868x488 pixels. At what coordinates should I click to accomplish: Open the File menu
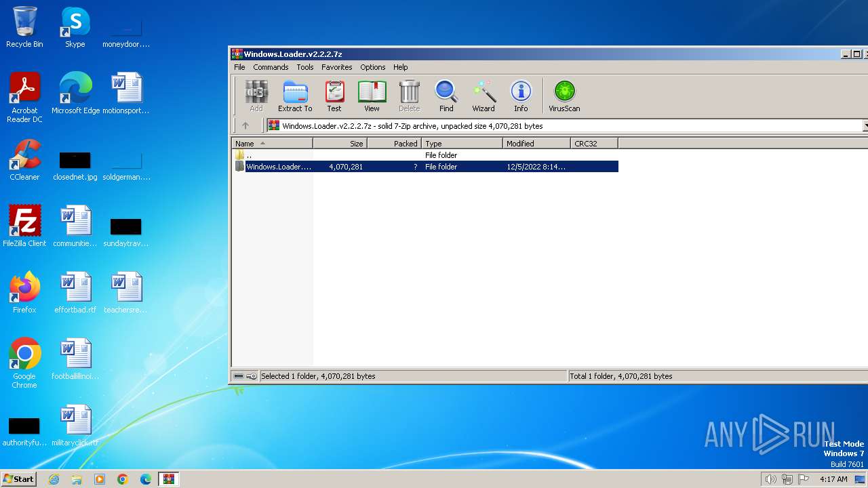(239, 67)
